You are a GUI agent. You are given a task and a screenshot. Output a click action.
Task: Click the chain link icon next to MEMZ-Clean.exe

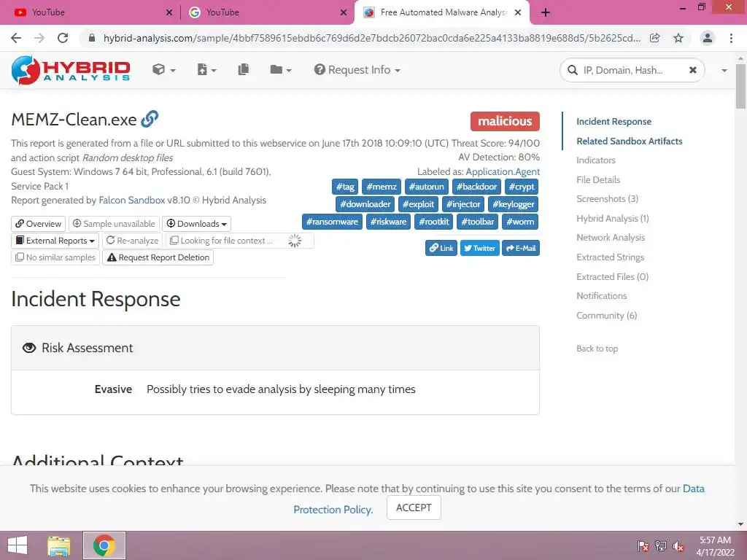pyautogui.click(x=150, y=119)
